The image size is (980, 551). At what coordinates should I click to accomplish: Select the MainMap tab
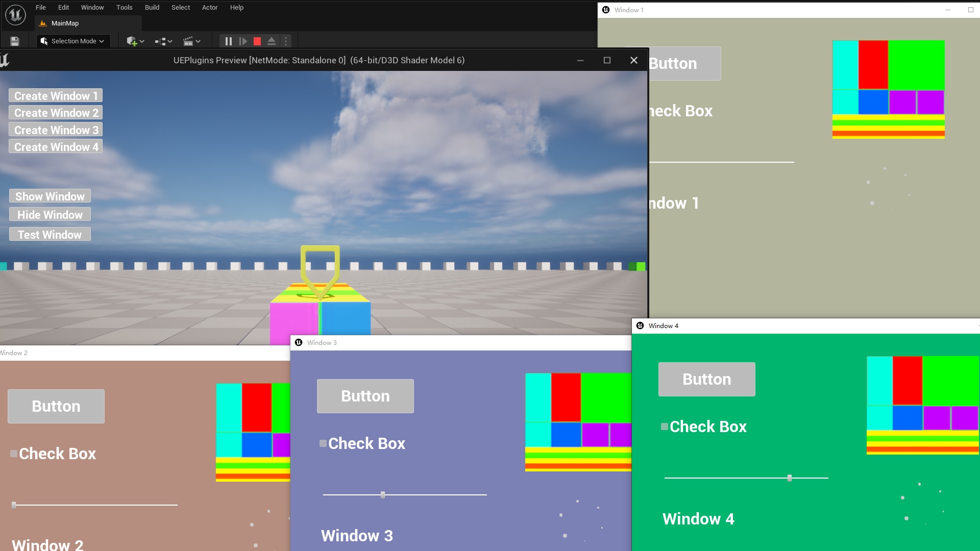(x=65, y=23)
